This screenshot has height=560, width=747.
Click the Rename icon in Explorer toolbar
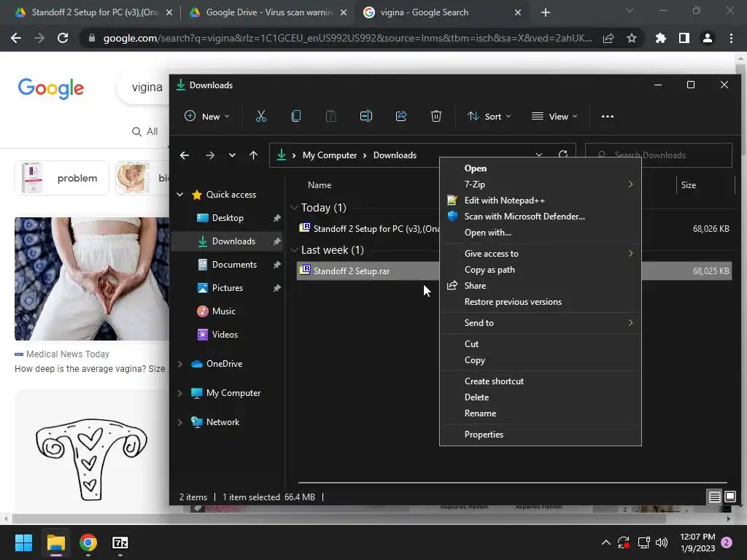(x=366, y=116)
